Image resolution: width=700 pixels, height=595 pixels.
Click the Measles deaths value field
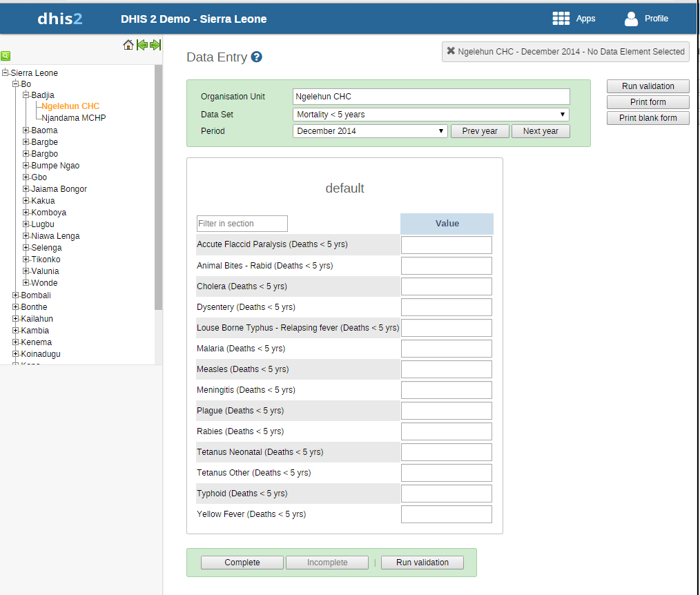tap(447, 369)
